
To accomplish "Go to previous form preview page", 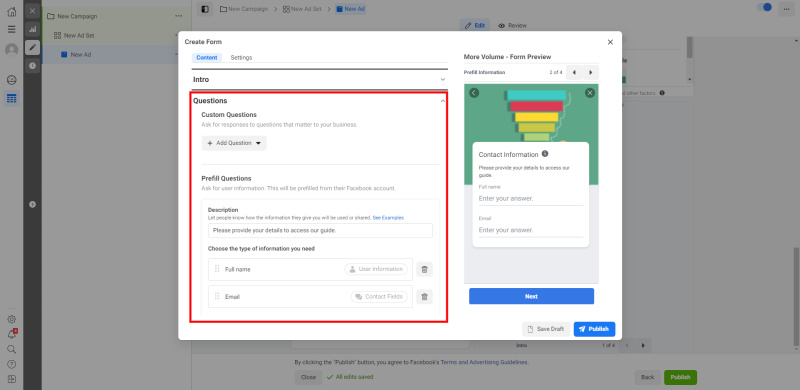I will [574, 72].
